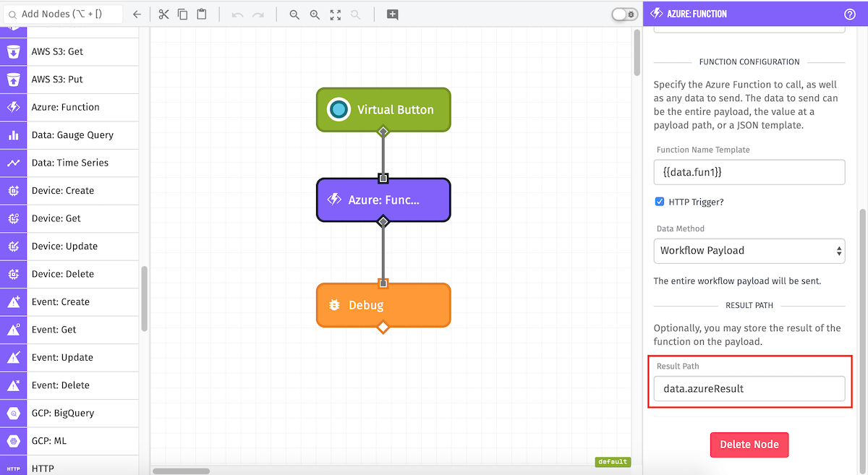Click the fit-to-screen zoom icon

click(335, 14)
